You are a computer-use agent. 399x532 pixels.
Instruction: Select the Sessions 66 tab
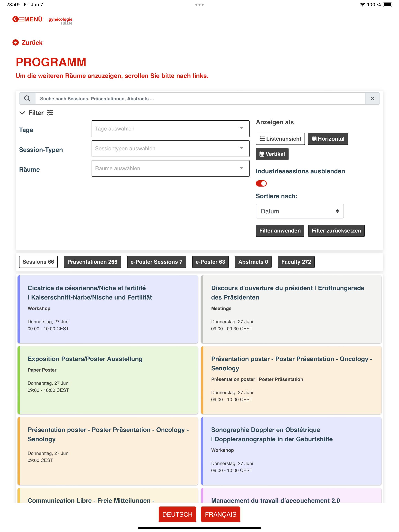click(x=38, y=262)
